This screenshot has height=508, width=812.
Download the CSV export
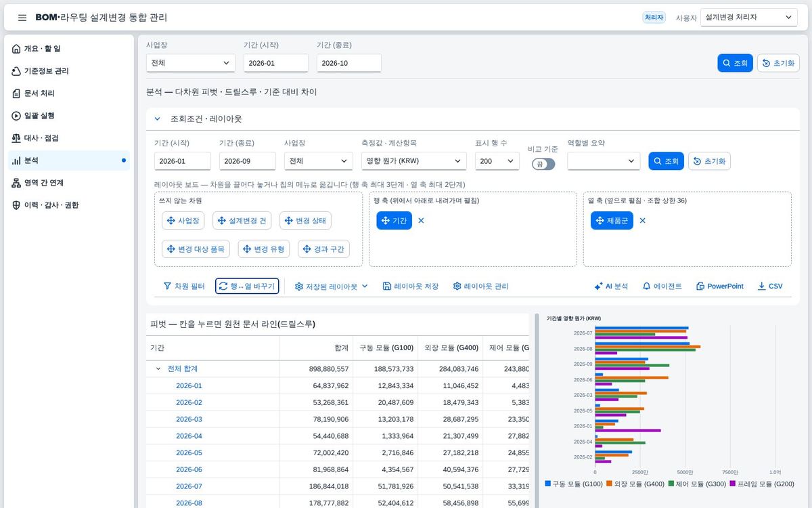pyautogui.click(x=770, y=287)
